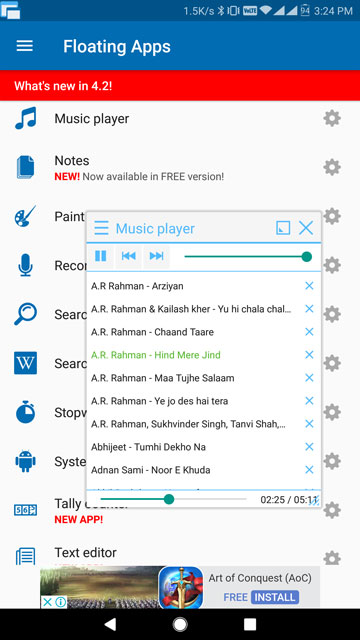Launch Music player from the app list
Viewport: 360px width, 640px height.
click(92, 119)
